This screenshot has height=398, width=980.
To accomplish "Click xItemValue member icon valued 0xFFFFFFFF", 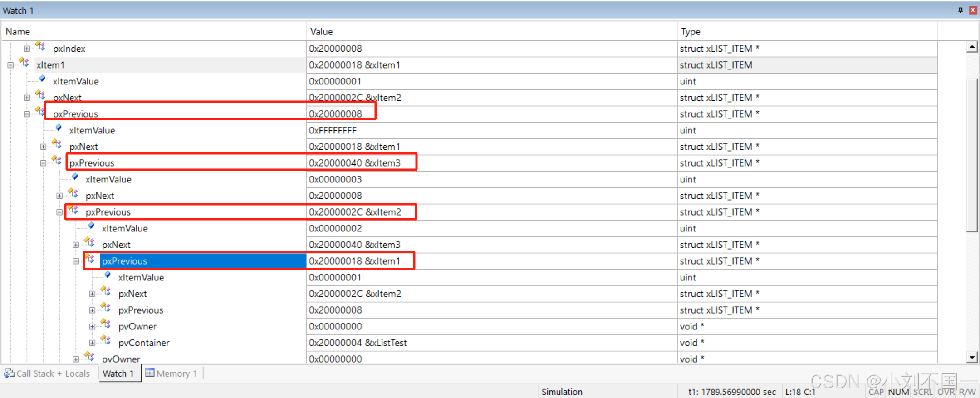I will click(59, 128).
